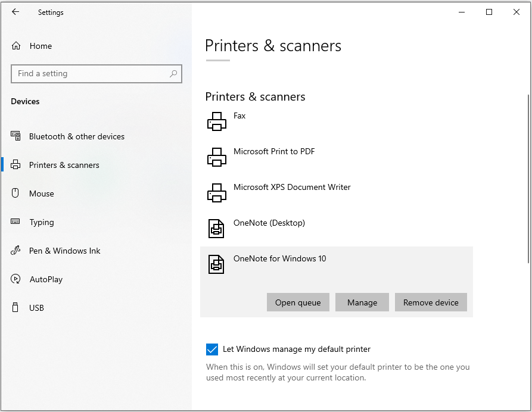The width and height of the screenshot is (532, 412).
Task: Click the search magnifier icon
Action: [x=173, y=74]
